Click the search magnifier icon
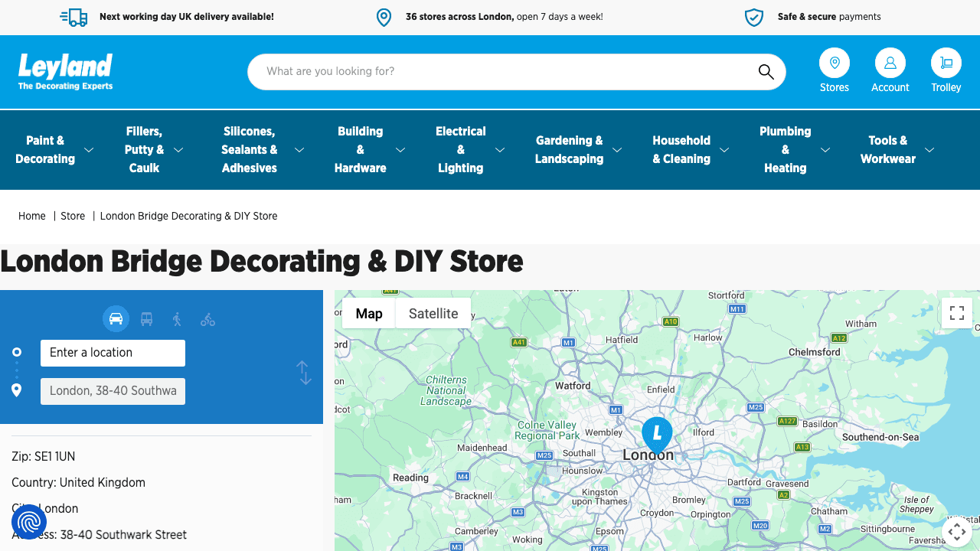This screenshot has height=551, width=980. point(766,72)
